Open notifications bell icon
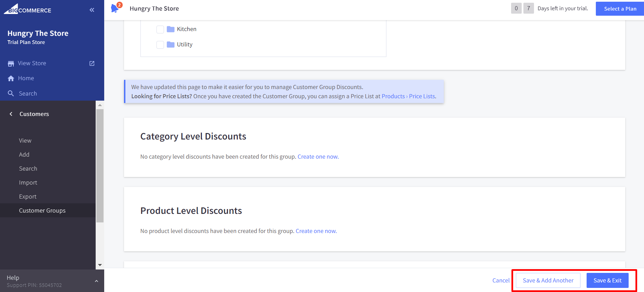644x292 pixels. tap(115, 8)
